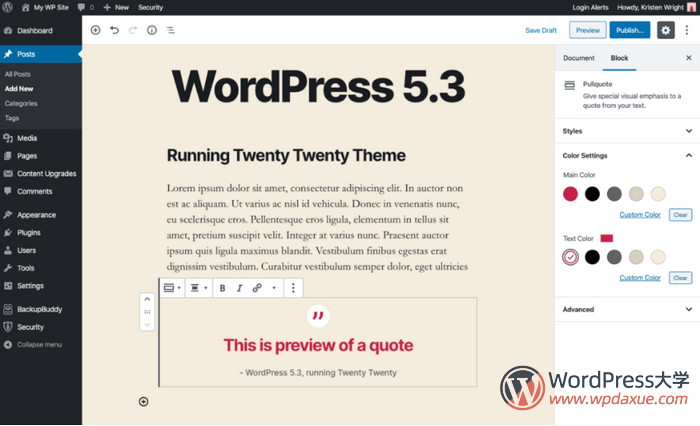Clear the Main Color selection
The width and height of the screenshot is (700, 426).
point(680,215)
